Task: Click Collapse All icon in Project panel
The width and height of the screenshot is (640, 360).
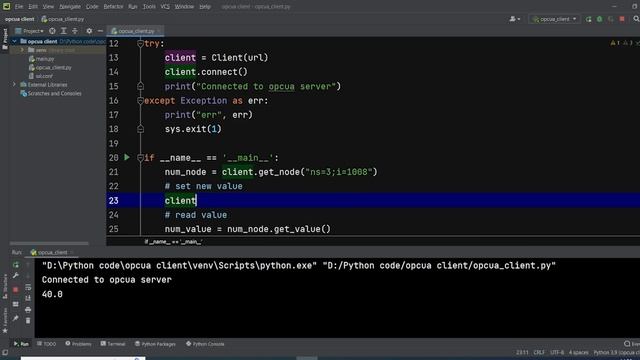Action: [75, 31]
